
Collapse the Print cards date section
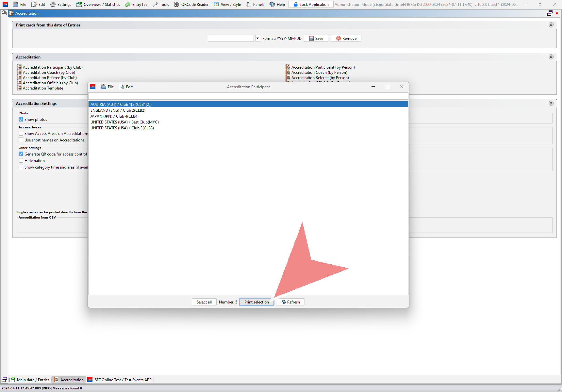pyautogui.click(x=551, y=25)
